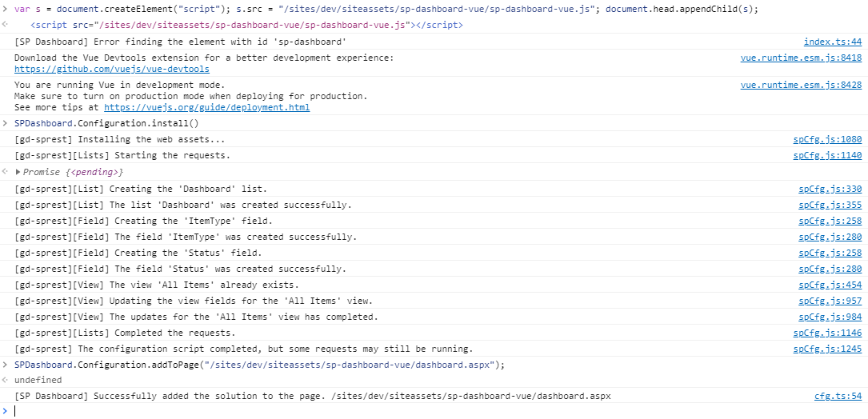The height and width of the screenshot is (419, 868).
Task: Open the Vue deployment guide link
Action: [x=206, y=107]
